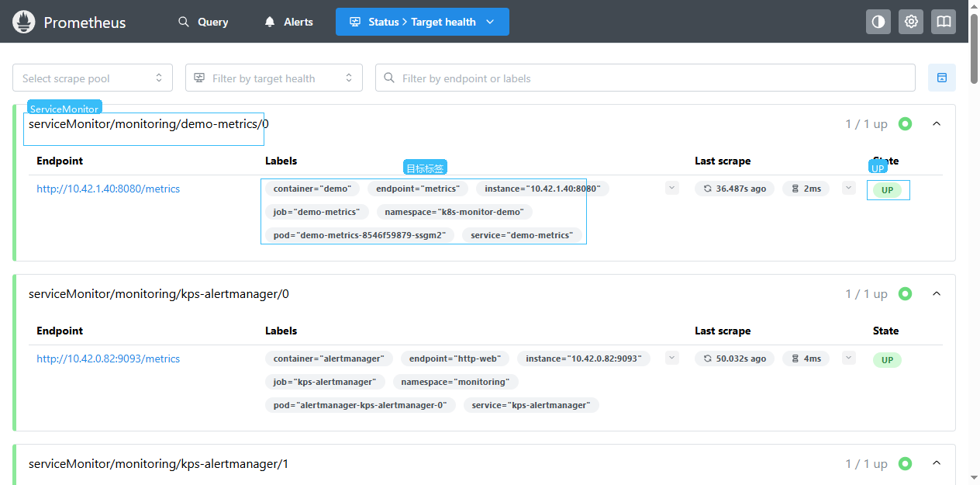The height and width of the screenshot is (485, 980).
Task: Click the container="demo" label badge
Action: (x=312, y=189)
